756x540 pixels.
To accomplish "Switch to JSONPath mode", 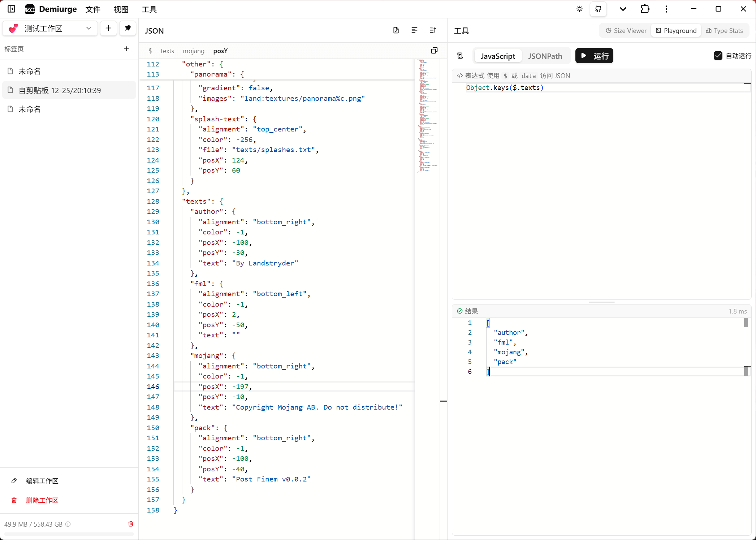I will pos(545,56).
